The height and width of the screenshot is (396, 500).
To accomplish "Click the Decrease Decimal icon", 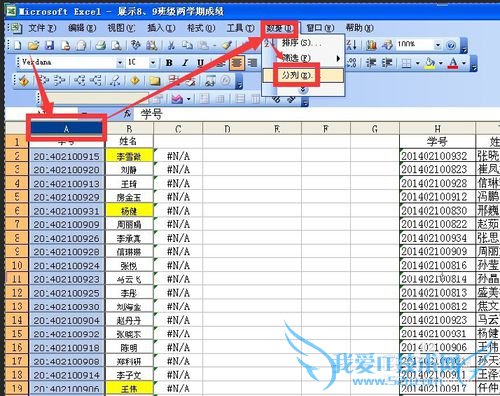I will 352,63.
